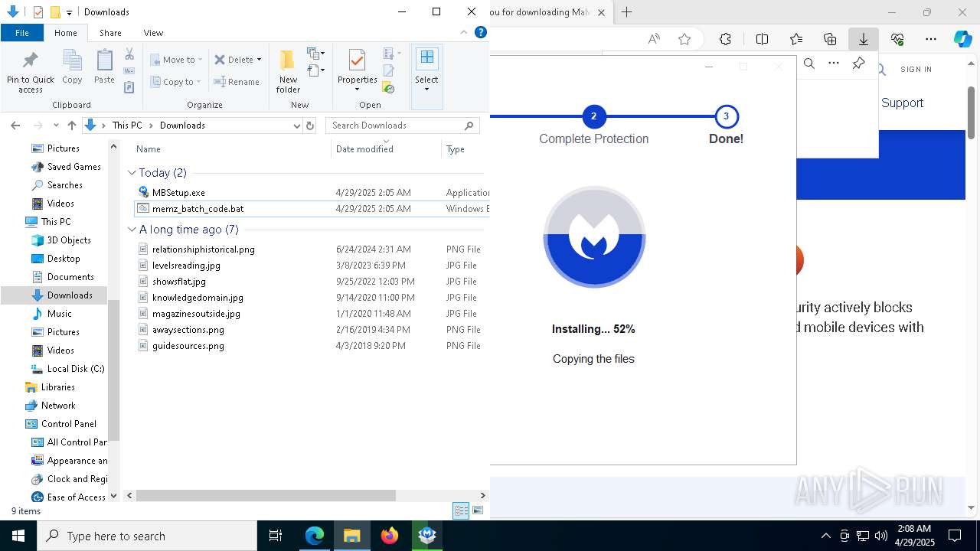Click the Copy path icon

coord(129,71)
